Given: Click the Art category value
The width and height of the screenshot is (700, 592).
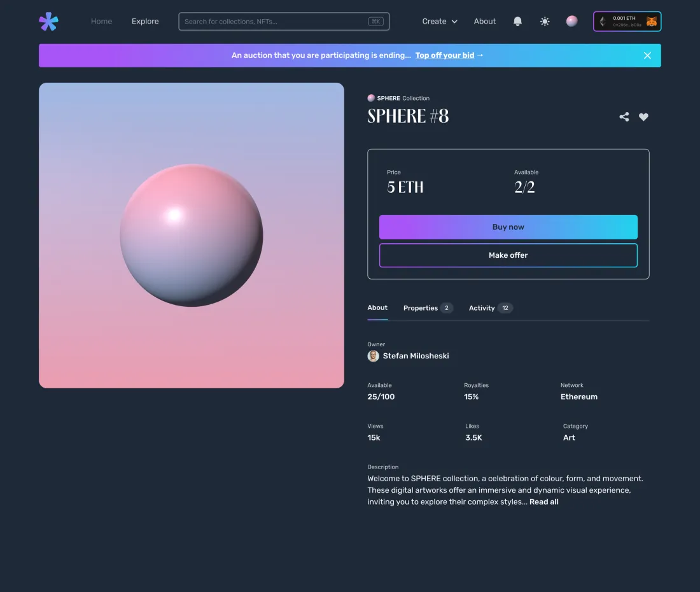Looking at the screenshot, I should click(x=569, y=437).
